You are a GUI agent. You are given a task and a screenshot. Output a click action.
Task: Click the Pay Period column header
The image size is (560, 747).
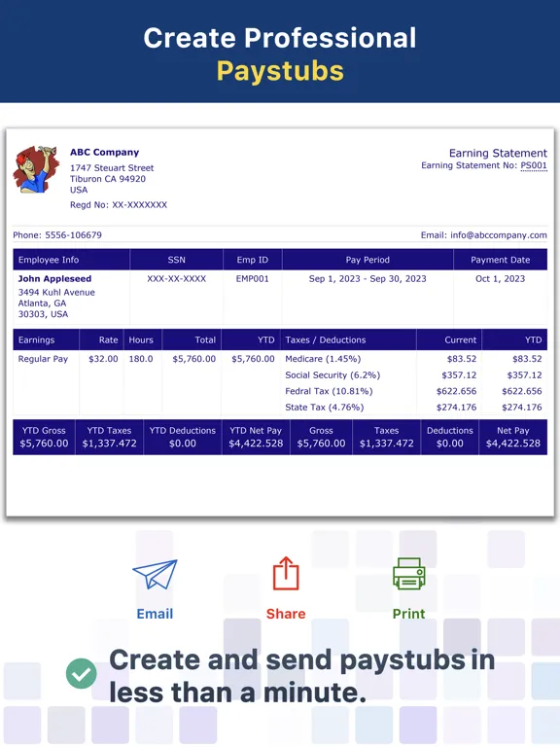[367, 260]
